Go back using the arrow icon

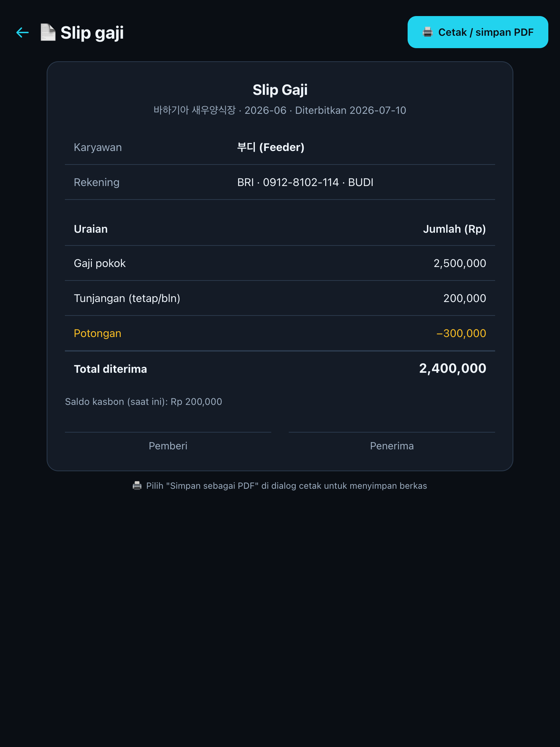[23, 32]
